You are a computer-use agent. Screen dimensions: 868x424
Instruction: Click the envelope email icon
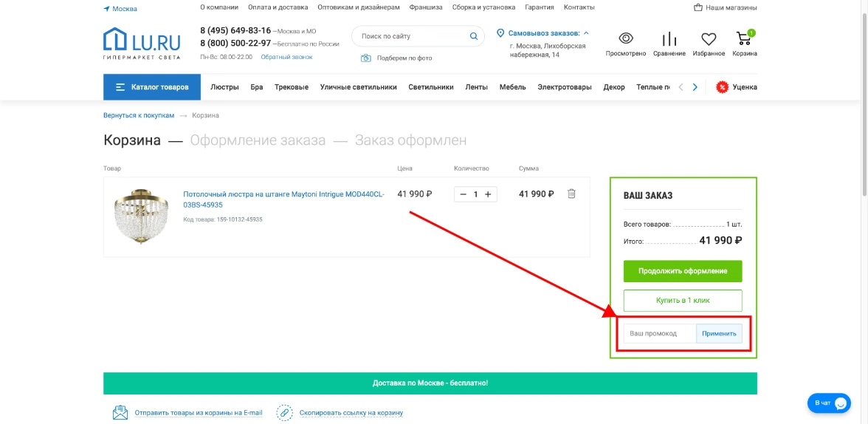click(x=120, y=413)
